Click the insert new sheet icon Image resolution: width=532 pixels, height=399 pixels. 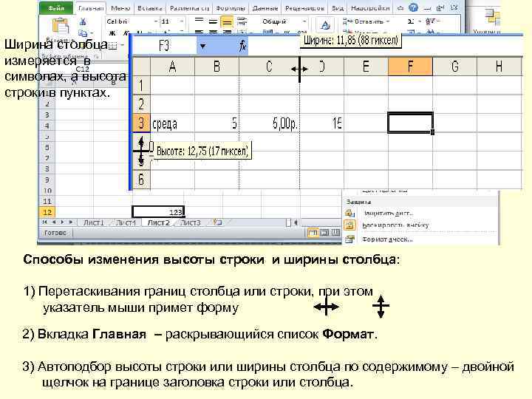217,222
